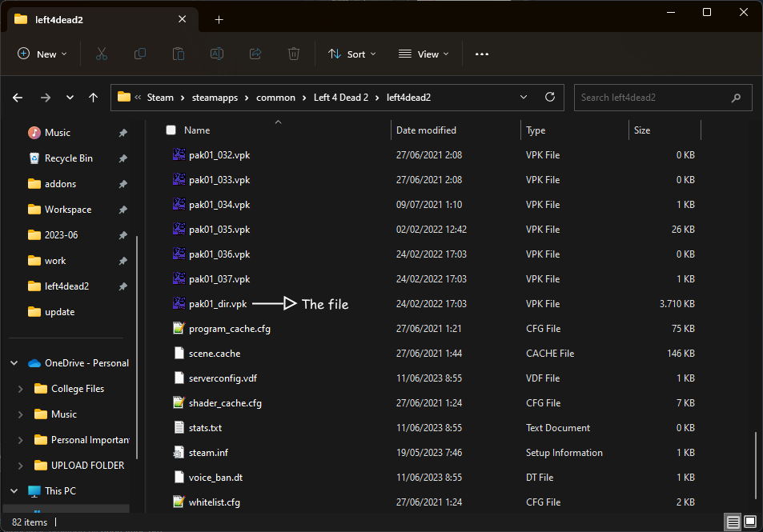
Task: Click the Rename icon in toolbar
Action: [x=217, y=54]
